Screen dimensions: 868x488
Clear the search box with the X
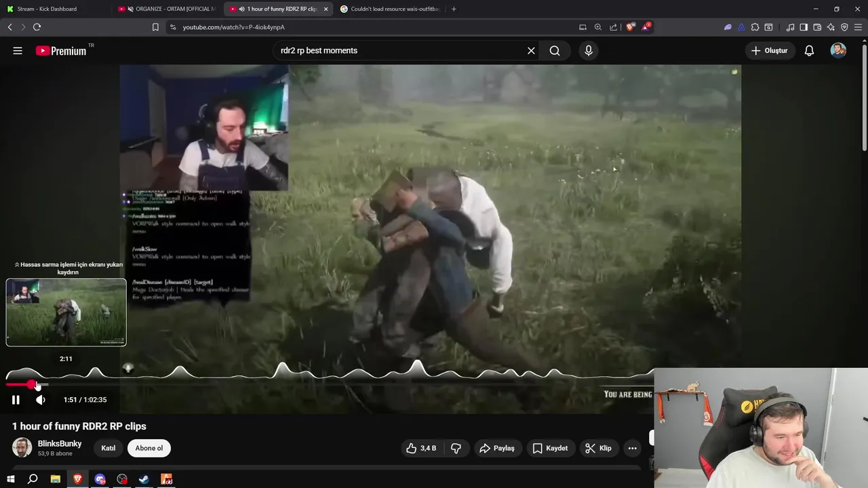[531, 51]
